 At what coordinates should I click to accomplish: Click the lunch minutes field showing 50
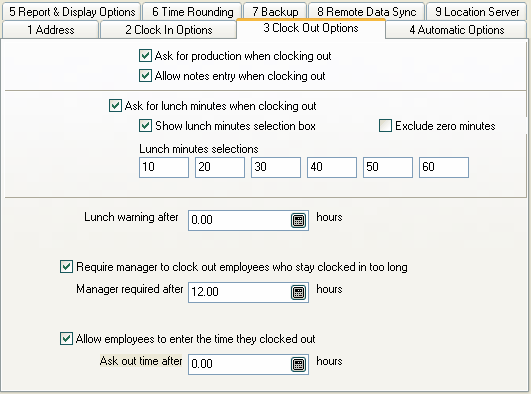[x=388, y=167]
